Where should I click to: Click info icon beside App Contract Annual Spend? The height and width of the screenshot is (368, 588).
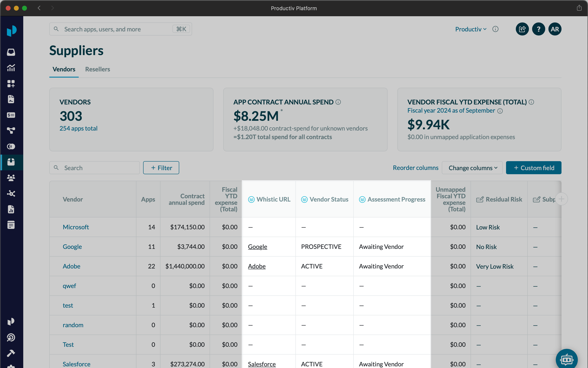coord(338,102)
